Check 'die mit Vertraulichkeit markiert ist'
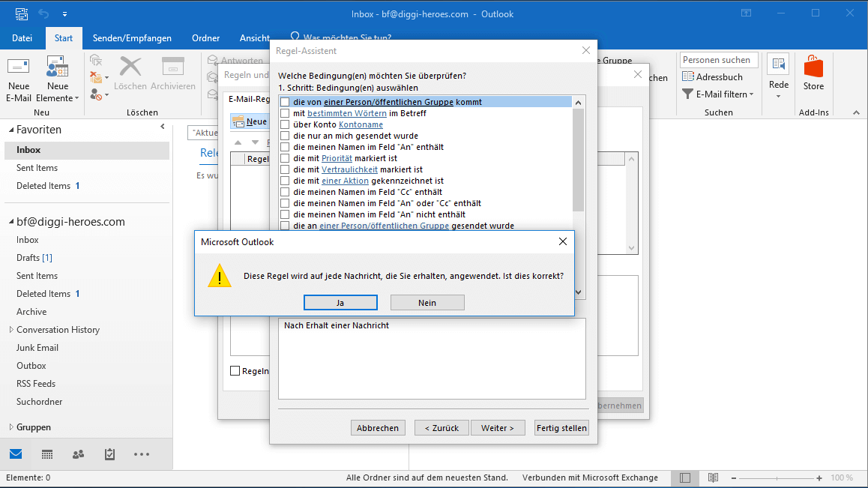 [x=285, y=169]
